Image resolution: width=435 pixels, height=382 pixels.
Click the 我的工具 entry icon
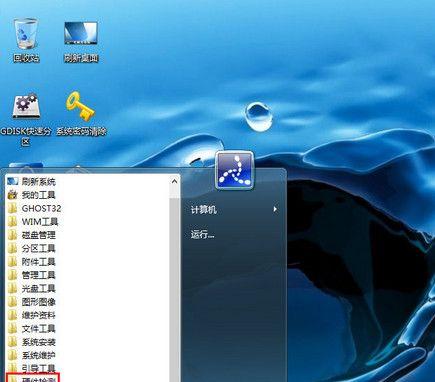(12, 195)
